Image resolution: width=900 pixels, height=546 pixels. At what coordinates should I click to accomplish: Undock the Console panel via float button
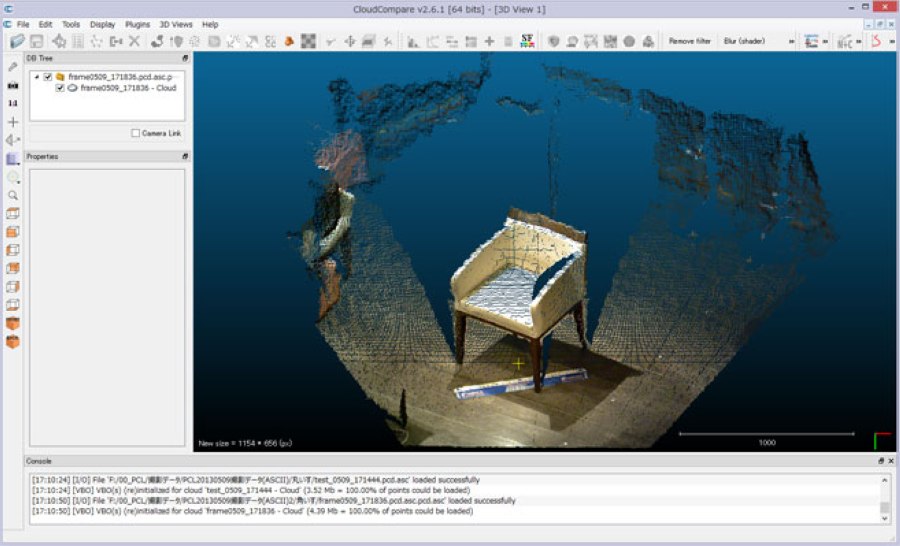[881, 461]
